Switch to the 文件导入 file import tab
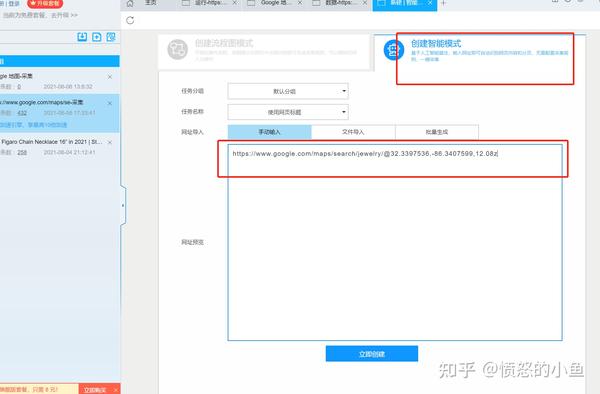The image size is (600, 394). 353,132
